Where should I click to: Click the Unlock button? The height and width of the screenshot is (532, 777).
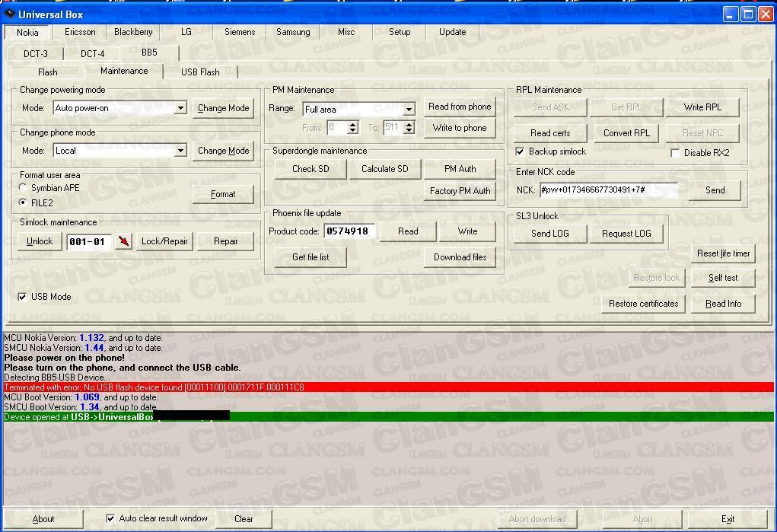[x=39, y=241]
